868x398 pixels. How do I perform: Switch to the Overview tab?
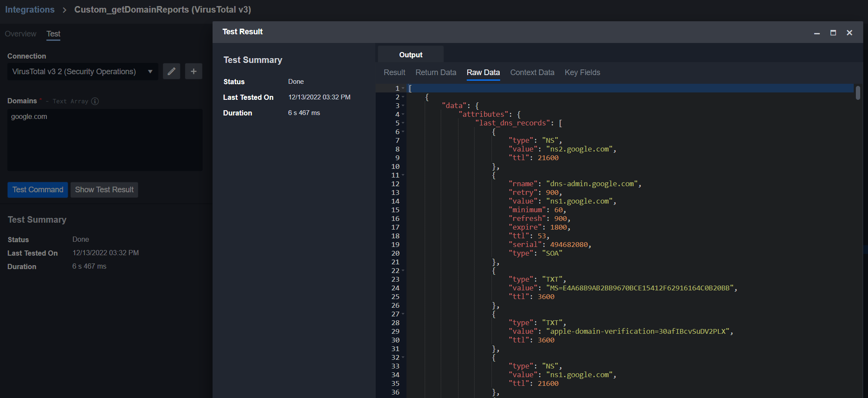tap(20, 34)
